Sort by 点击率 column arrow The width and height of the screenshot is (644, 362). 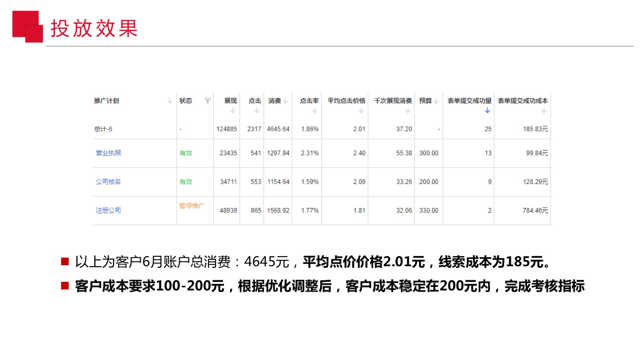tap(314, 110)
